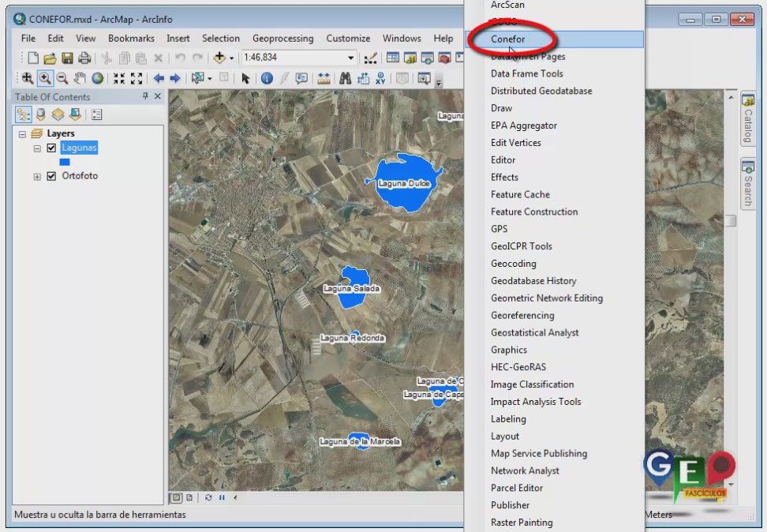This screenshot has width=767, height=532.
Task: Pin the Table Of Contents panel
Action: pyautogui.click(x=145, y=96)
